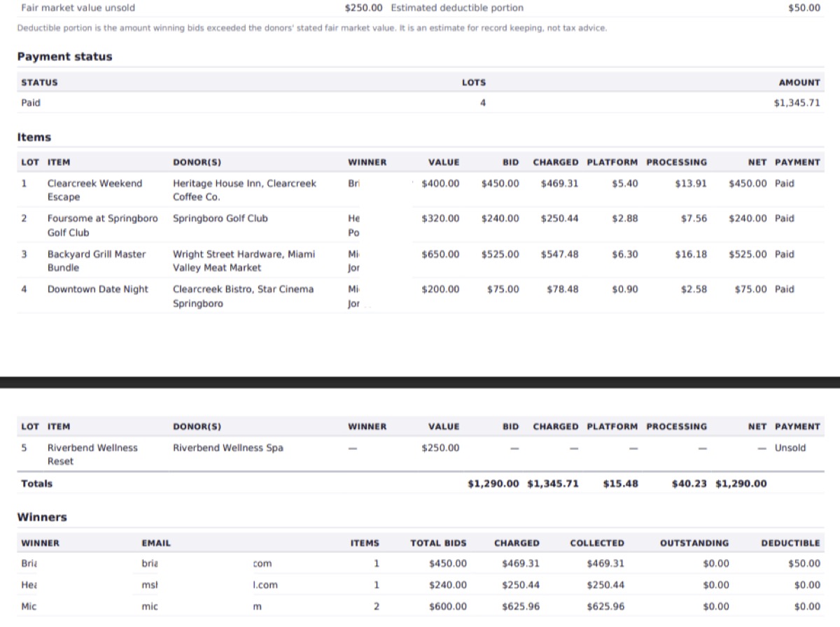
Task: Select the Springboro Golf Club donor cell
Action: tap(220, 218)
